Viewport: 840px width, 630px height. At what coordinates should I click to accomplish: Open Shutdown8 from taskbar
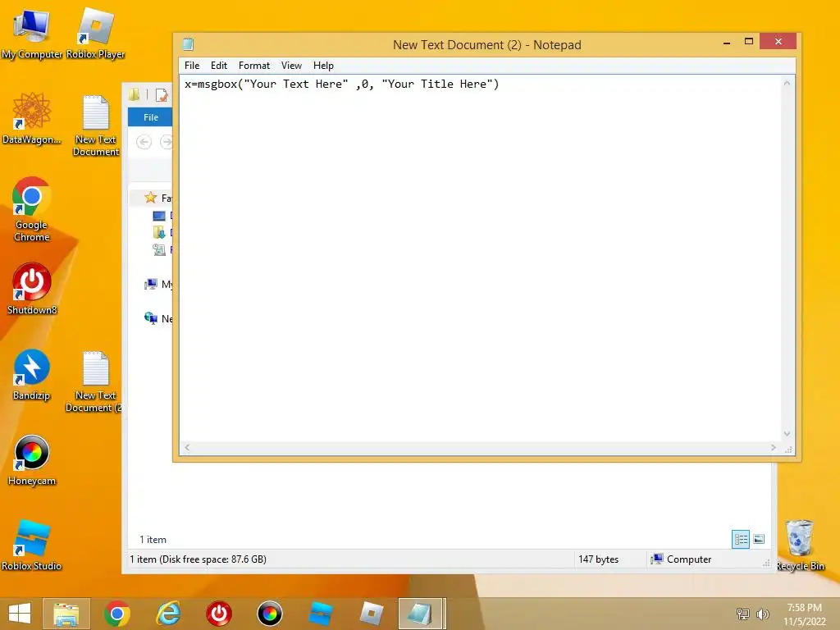coord(218,614)
